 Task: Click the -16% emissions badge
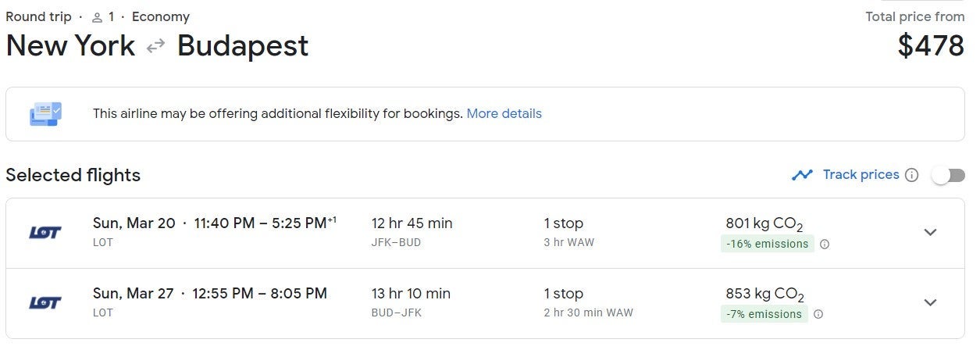(x=767, y=244)
